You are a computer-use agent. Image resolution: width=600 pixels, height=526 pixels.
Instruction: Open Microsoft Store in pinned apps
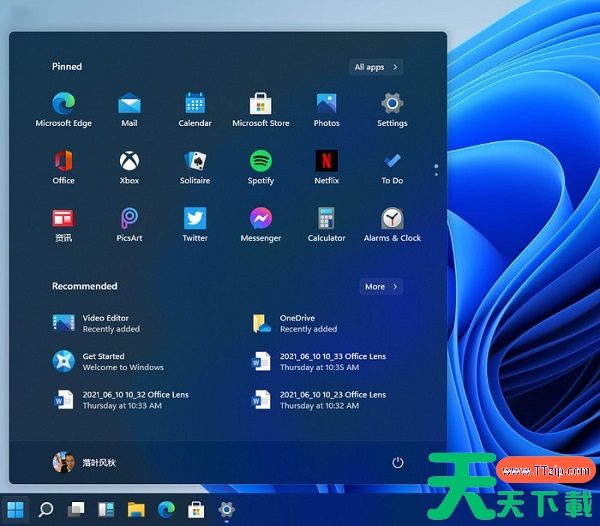point(261,109)
